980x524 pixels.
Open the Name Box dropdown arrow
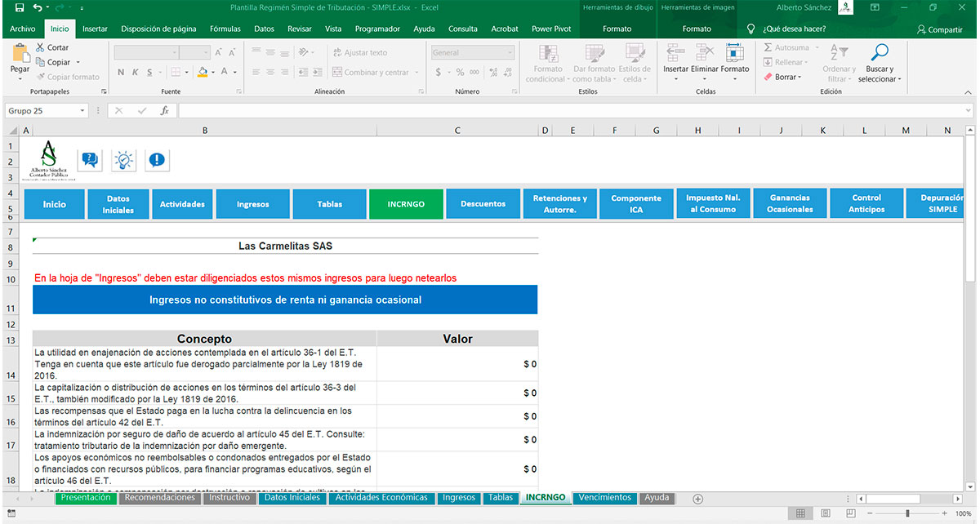pos(82,110)
